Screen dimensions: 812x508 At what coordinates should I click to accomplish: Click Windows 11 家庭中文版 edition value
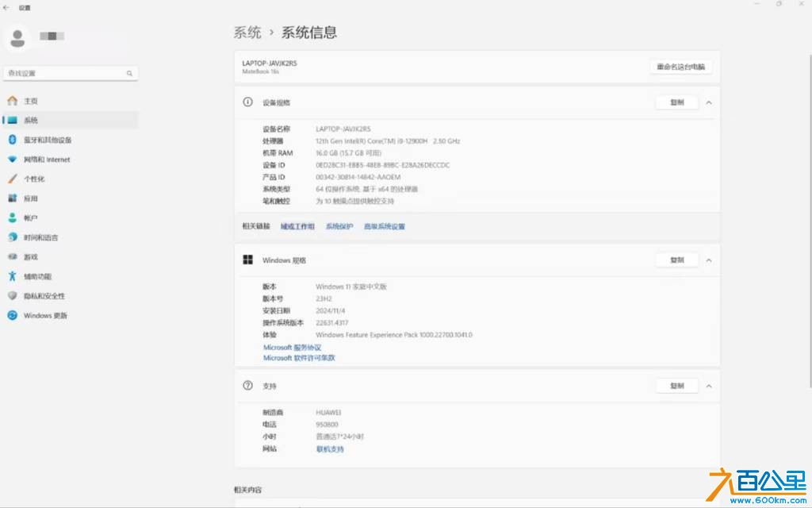pyautogui.click(x=351, y=287)
